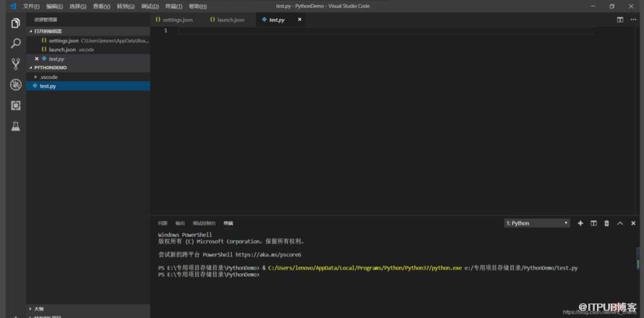The width and height of the screenshot is (644, 318).
Task: Open the Explorer view in activity bar
Action: pos(16,23)
